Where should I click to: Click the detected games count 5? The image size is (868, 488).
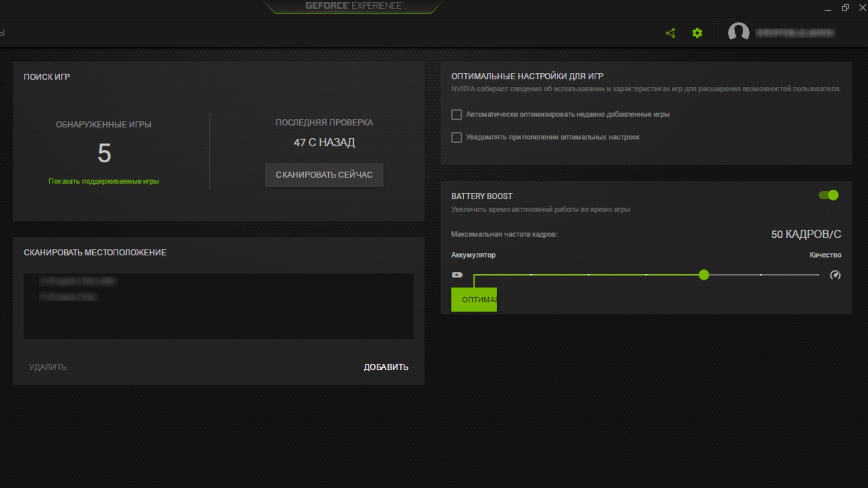pos(104,153)
